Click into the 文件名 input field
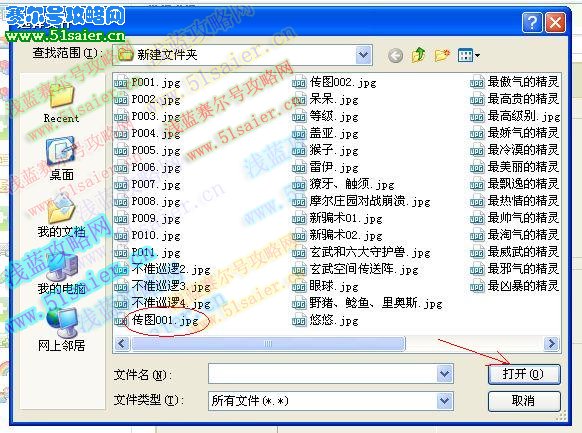The image size is (582, 433). [323, 374]
